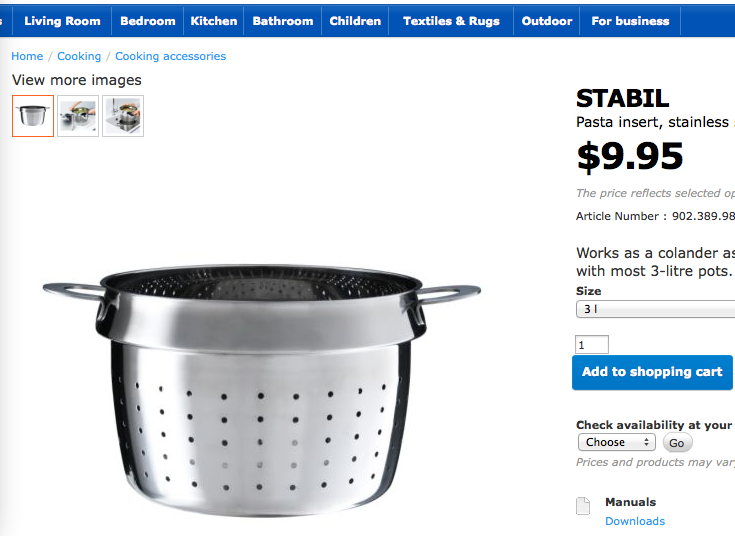735x536 pixels.
Task: Click the Go availability button
Action: pos(677,443)
